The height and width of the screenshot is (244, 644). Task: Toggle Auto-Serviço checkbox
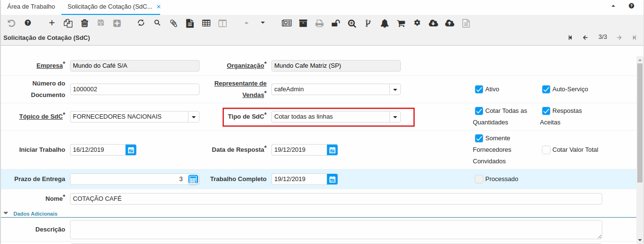pyautogui.click(x=546, y=89)
